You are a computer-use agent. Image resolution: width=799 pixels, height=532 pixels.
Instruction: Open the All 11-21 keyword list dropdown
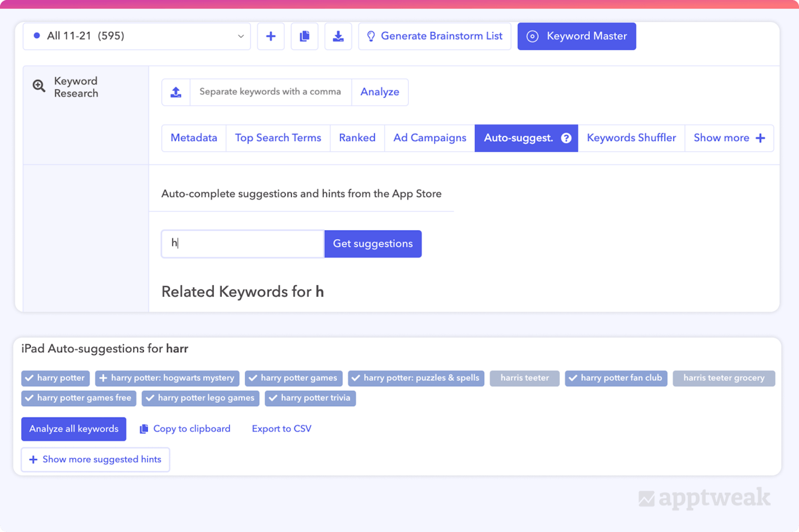(x=136, y=37)
